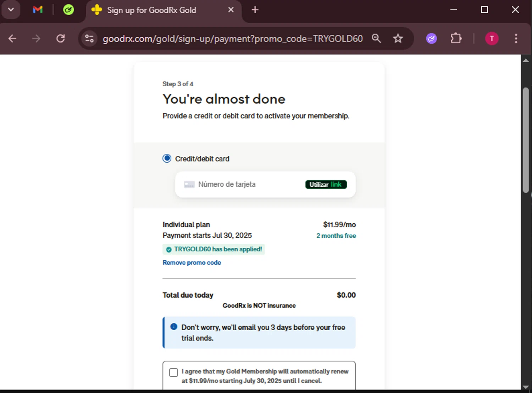The image size is (532, 393).
Task: Click the Utilizar link button
Action: point(326,185)
